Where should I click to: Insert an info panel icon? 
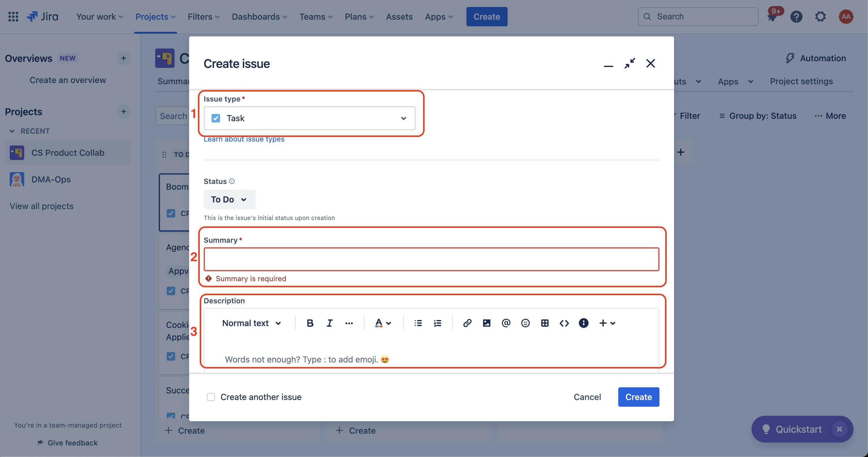584,323
